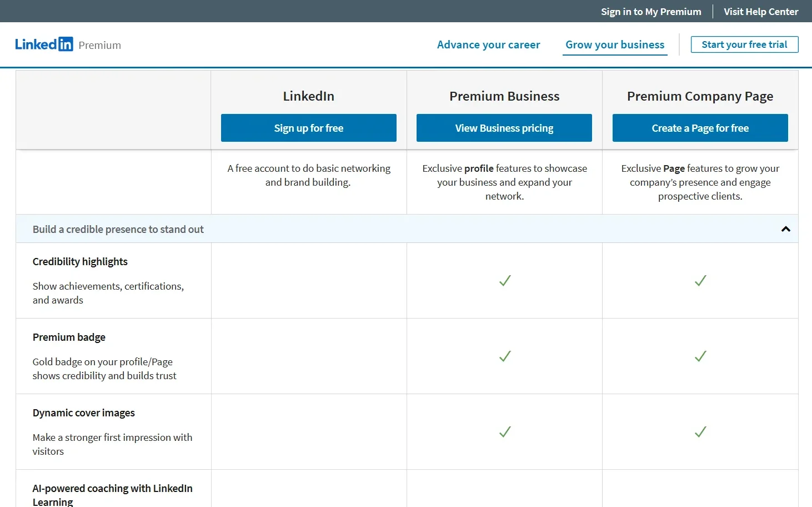This screenshot has width=812, height=507.
Task: Click Start your free trial
Action: click(744, 44)
